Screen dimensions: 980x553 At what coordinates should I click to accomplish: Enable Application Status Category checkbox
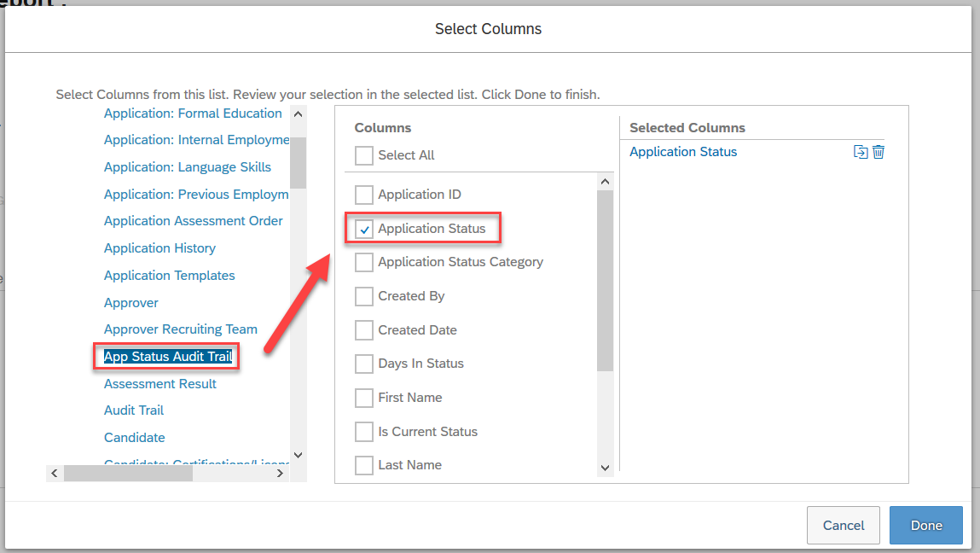click(x=363, y=262)
